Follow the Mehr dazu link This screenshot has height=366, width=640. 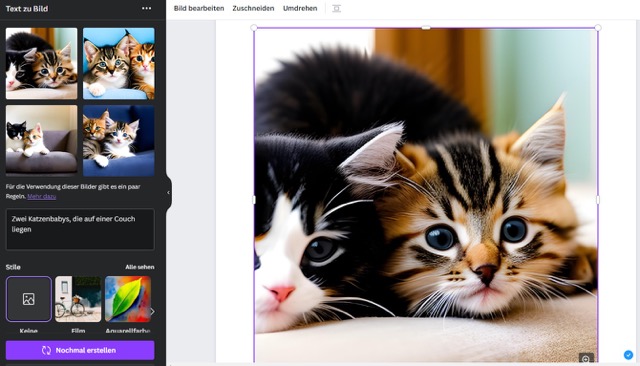(42, 196)
